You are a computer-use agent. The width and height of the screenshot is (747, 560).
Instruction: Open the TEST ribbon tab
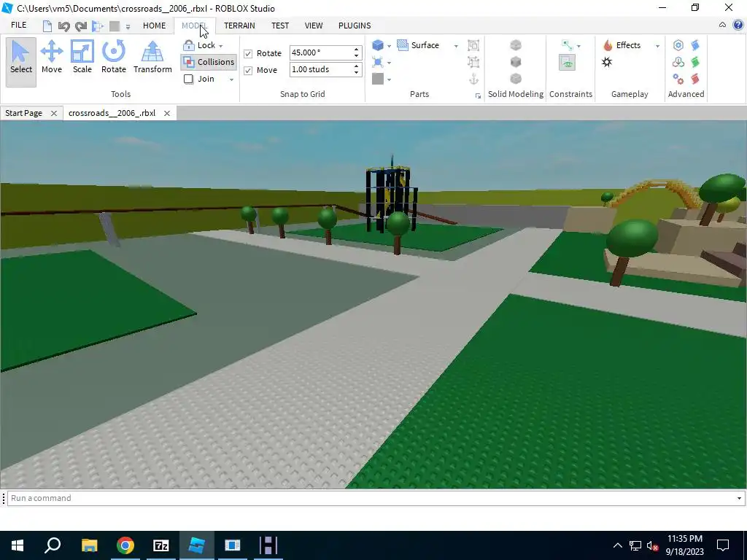[x=280, y=26]
